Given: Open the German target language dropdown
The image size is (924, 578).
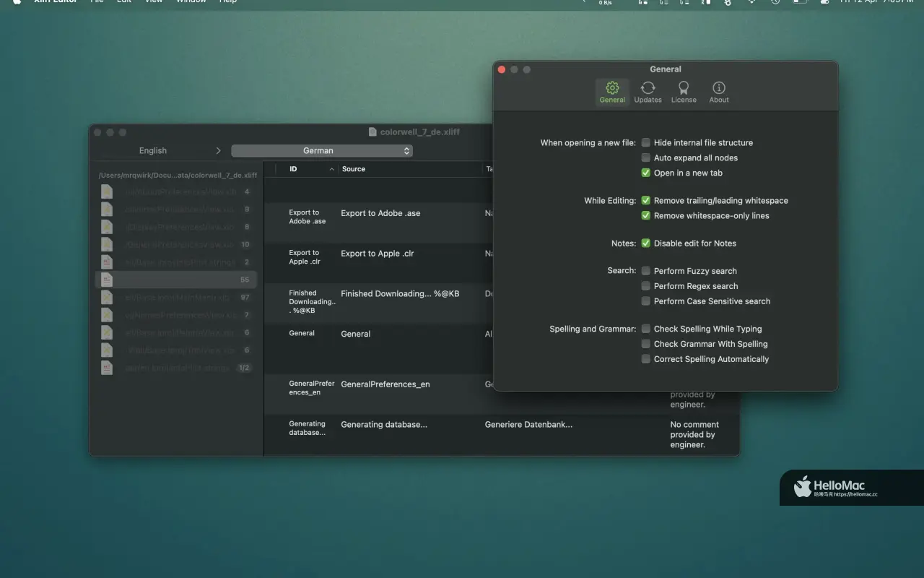Looking at the screenshot, I should point(322,151).
